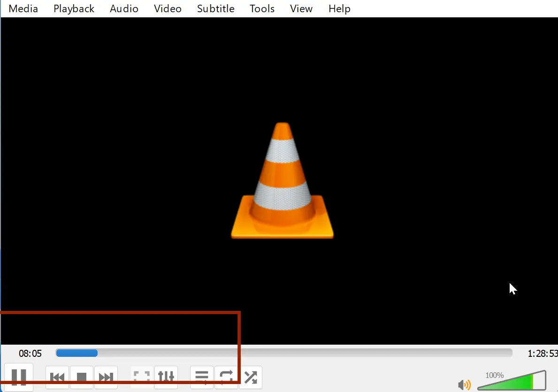Toggle random shuffle playback

click(251, 377)
